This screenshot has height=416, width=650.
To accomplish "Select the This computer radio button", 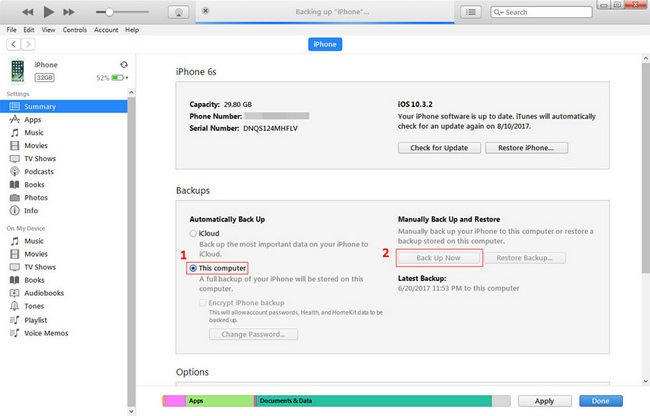I will coord(193,268).
